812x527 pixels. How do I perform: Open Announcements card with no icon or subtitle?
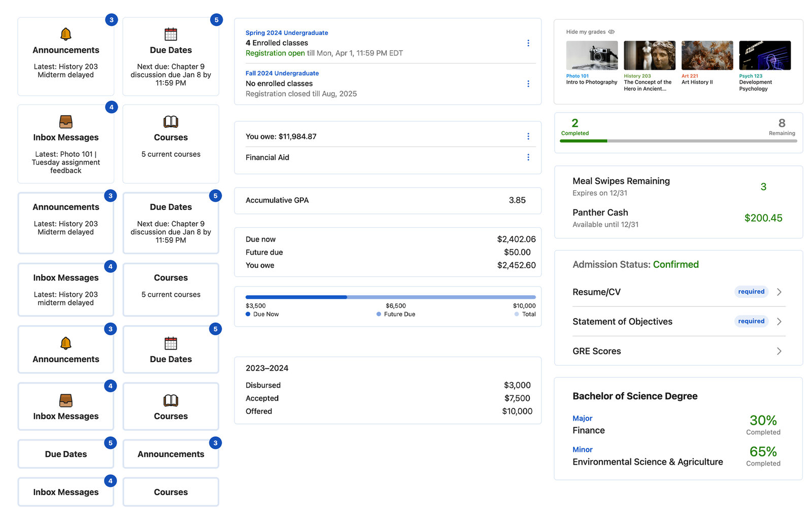(171, 454)
